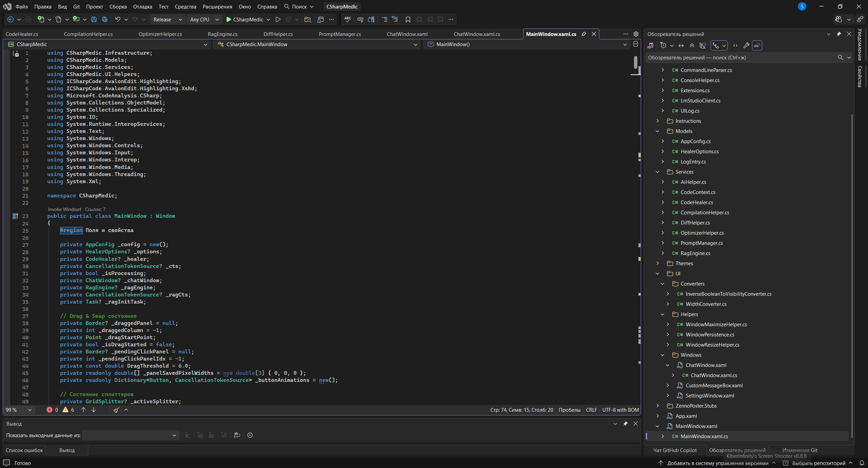Switch to the RagEngine.cs tab
This screenshot has height=468, width=868.
coord(223,34)
